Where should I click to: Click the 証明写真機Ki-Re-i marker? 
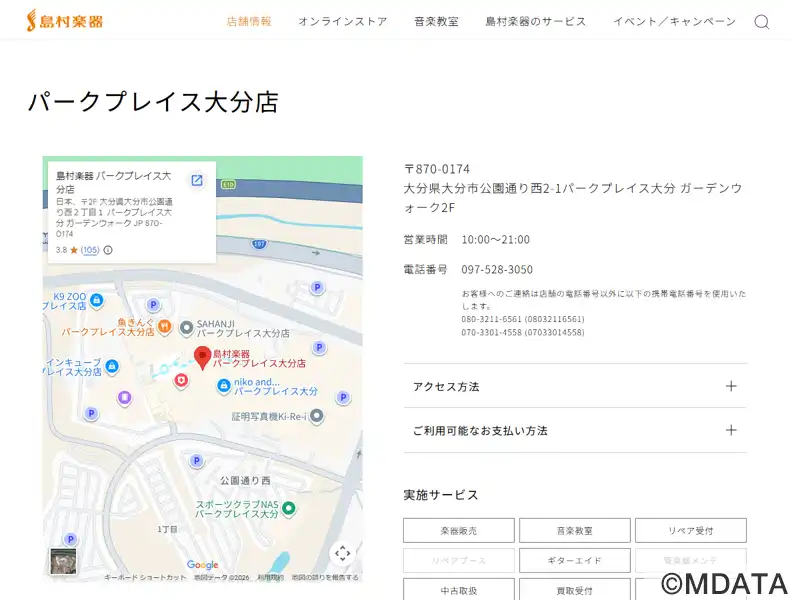[317, 416]
